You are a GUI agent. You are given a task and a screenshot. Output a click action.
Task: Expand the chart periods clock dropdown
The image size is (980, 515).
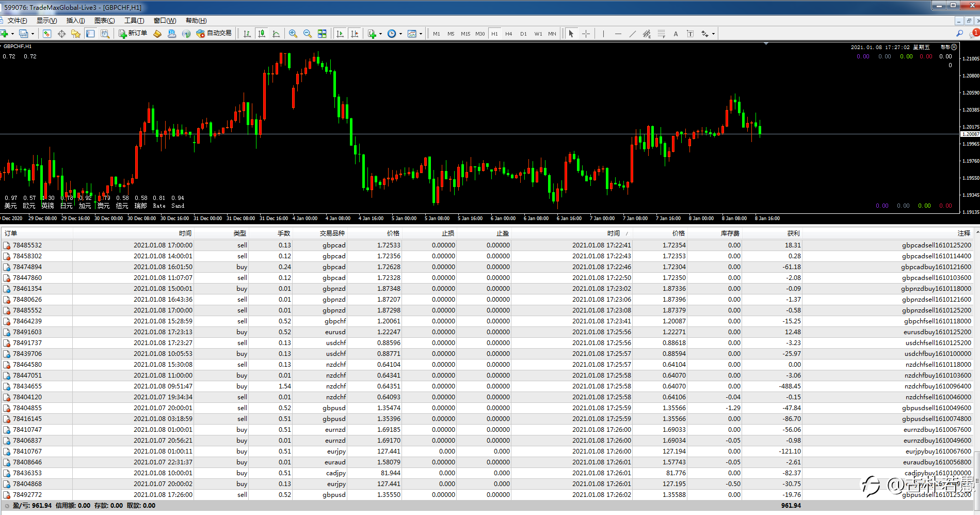click(400, 34)
